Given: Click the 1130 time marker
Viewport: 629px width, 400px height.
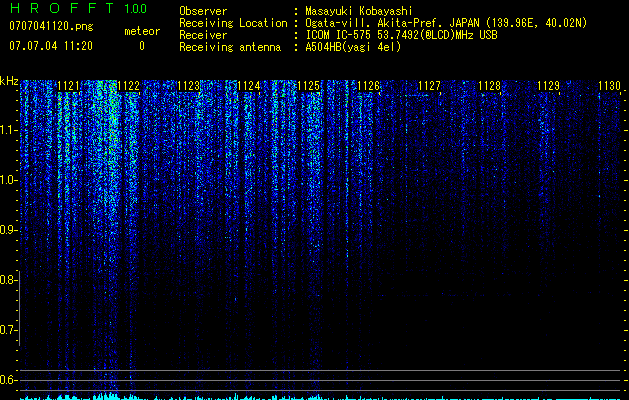Looking at the screenshot, I should (609, 86).
